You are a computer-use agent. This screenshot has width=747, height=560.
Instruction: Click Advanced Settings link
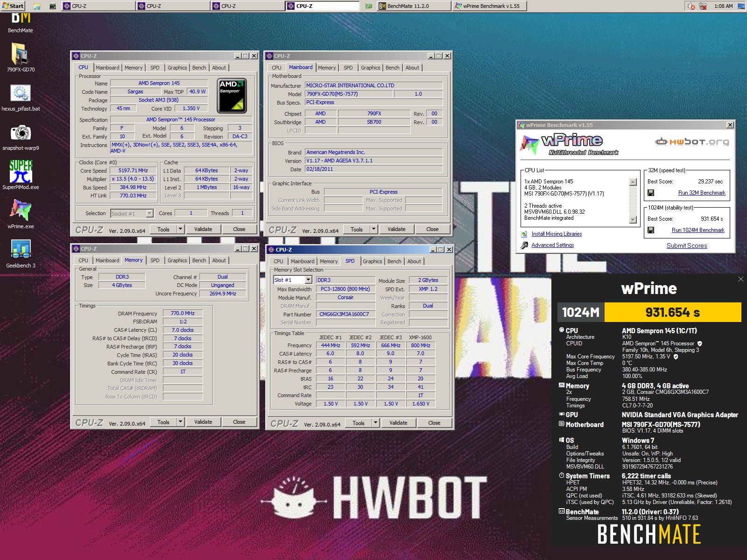click(553, 245)
